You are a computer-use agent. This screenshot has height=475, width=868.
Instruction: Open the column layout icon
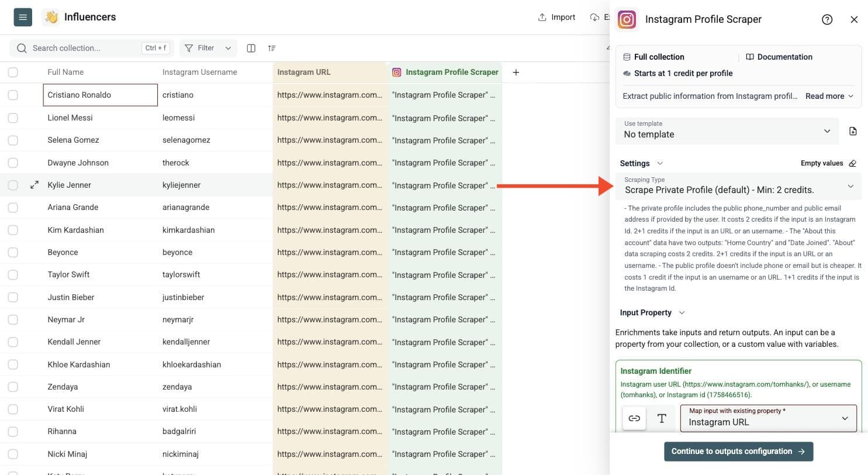tap(251, 48)
